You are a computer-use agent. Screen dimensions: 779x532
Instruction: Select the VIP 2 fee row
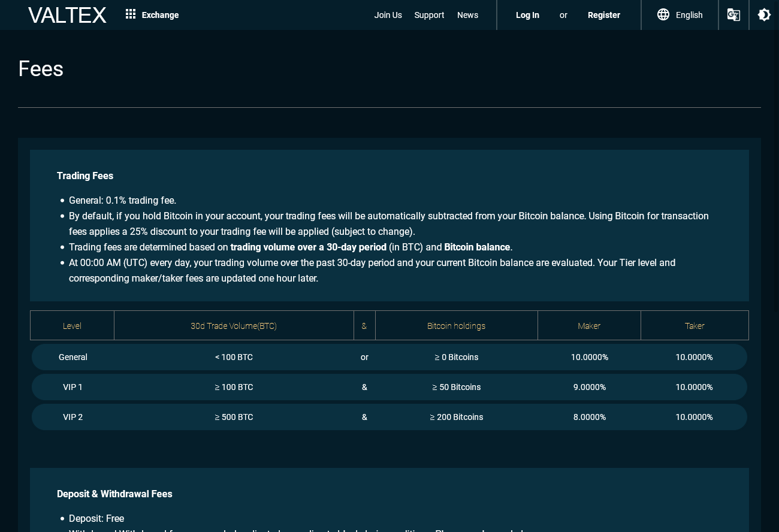(x=389, y=417)
